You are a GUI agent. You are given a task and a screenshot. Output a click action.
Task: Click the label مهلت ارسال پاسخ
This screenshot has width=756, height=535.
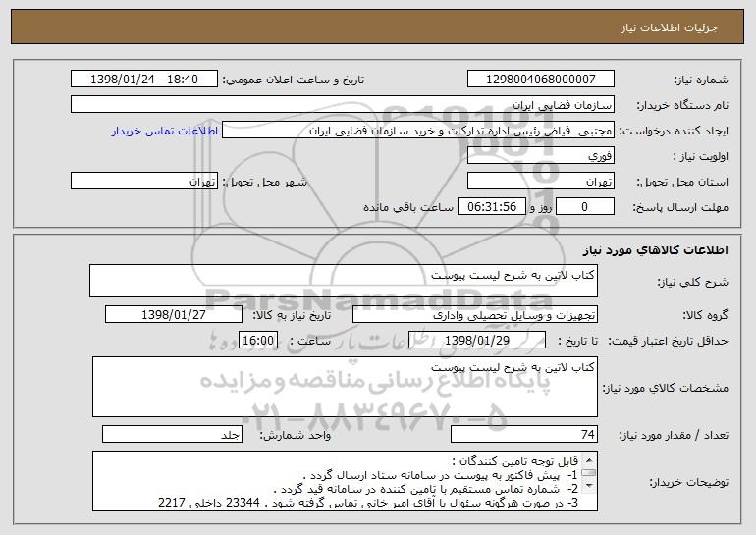[x=680, y=208]
